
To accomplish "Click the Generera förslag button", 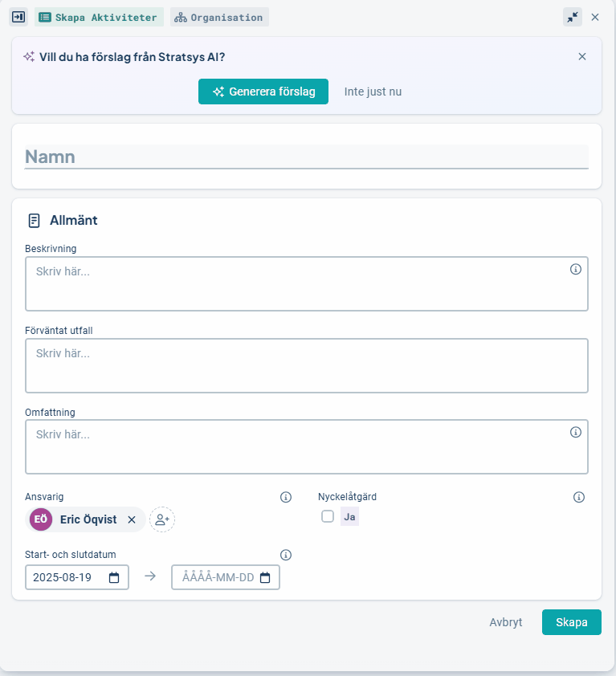I will point(263,92).
